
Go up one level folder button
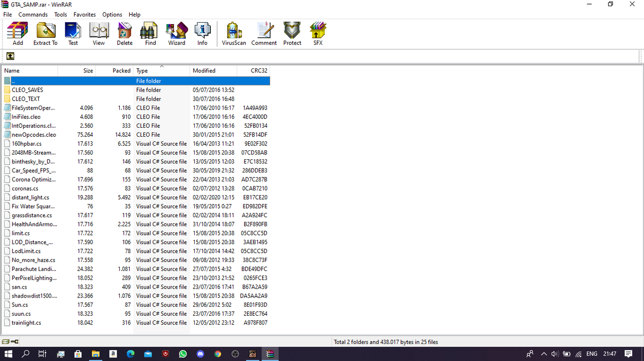pos(10,56)
